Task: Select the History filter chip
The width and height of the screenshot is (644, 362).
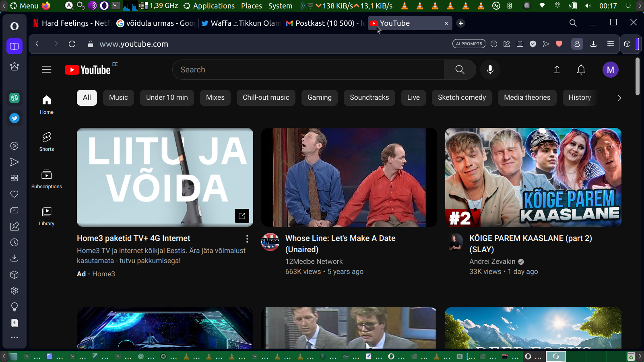Action: (x=580, y=98)
